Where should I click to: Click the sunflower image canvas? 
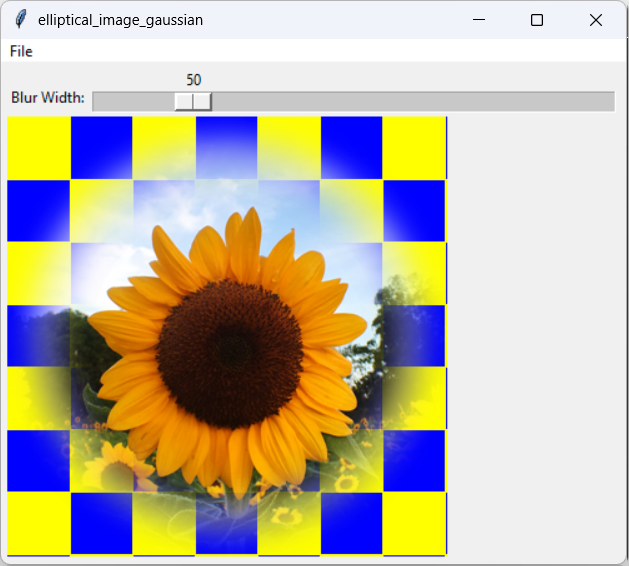point(227,336)
